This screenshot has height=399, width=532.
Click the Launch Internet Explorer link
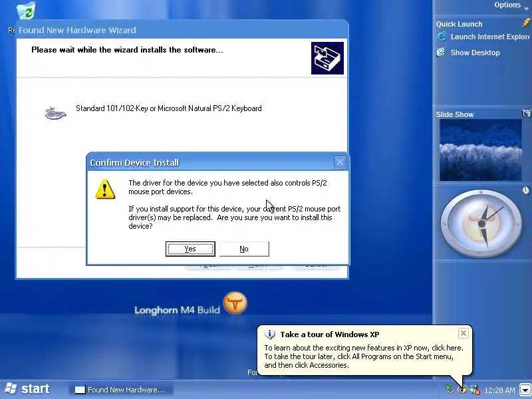pos(489,37)
